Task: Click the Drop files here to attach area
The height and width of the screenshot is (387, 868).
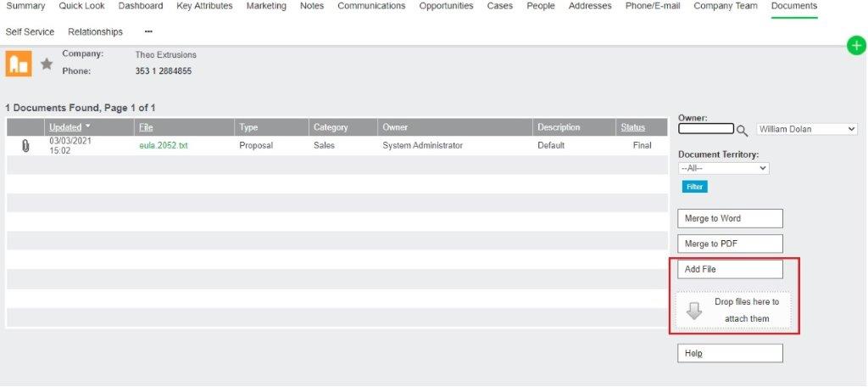Action: click(733, 311)
